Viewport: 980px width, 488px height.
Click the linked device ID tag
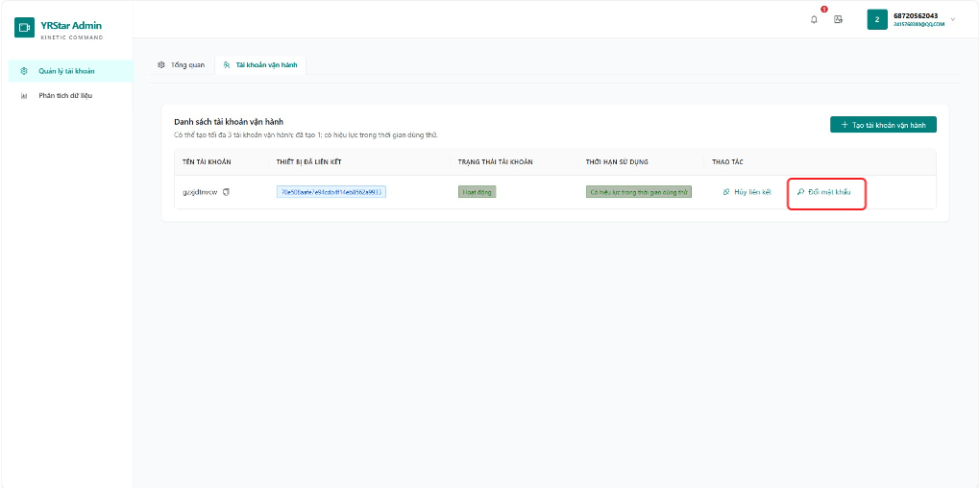click(x=331, y=192)
